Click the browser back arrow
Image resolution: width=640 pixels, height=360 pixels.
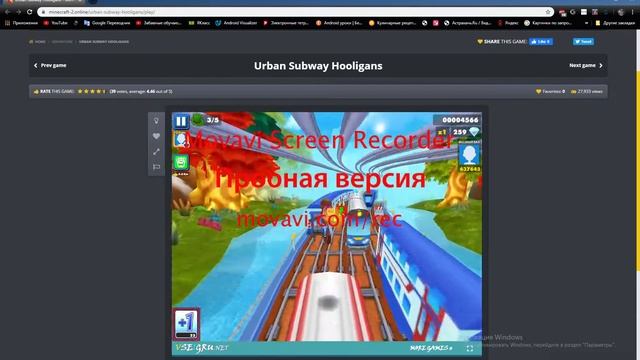tap(7, 12)
